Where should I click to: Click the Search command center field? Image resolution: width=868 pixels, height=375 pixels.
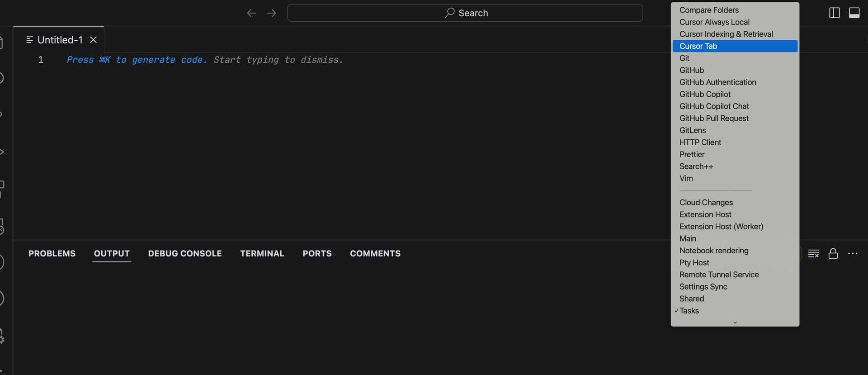tap(465, 13)
